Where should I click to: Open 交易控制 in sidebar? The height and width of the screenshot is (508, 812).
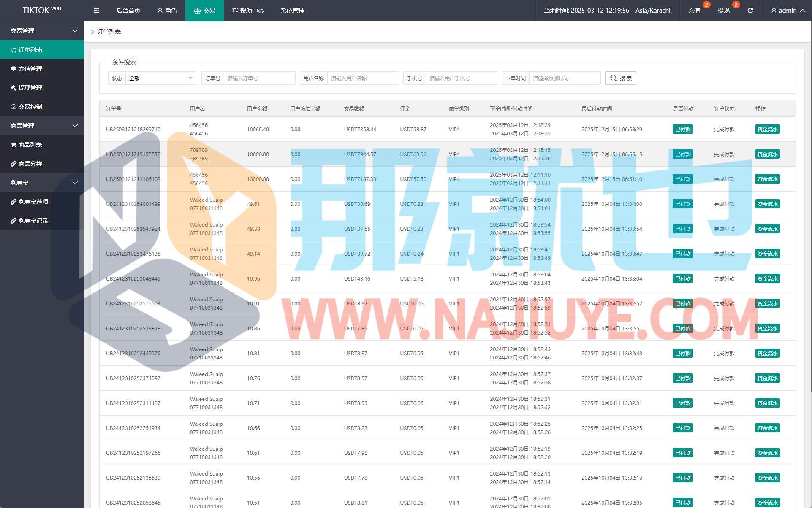tap(30, 107)
